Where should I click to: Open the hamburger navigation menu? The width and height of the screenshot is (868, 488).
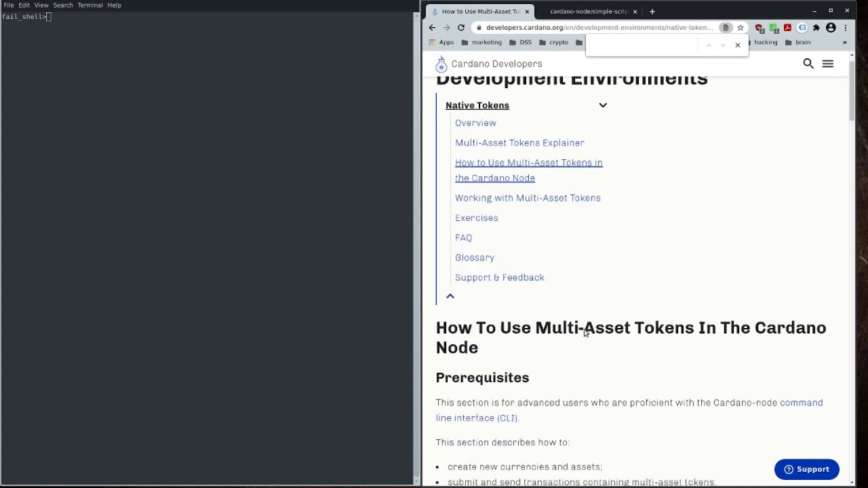coord(828,64)
